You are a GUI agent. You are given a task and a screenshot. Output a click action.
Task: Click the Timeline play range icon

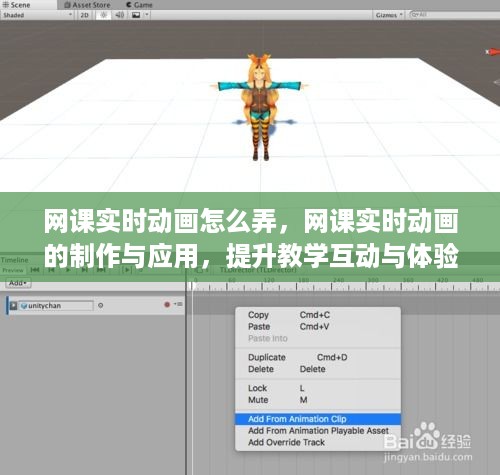[127, 270]
